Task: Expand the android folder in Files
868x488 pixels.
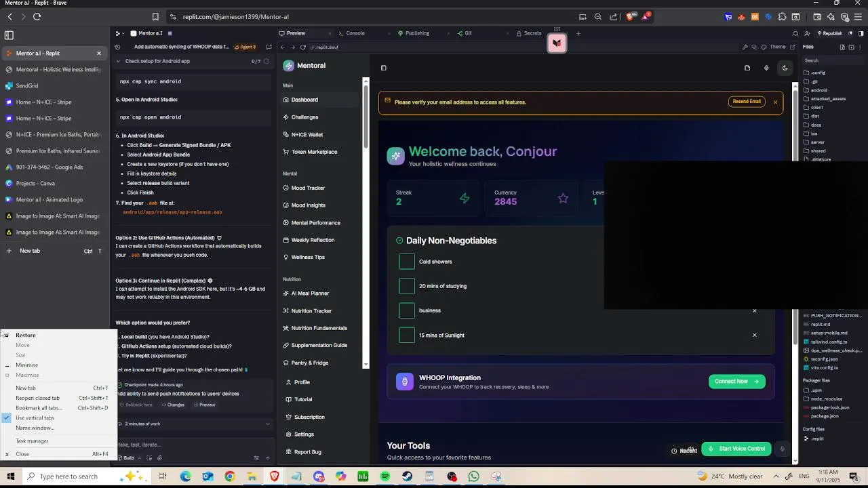Action: pyautogui.click(x=818, y=90)
